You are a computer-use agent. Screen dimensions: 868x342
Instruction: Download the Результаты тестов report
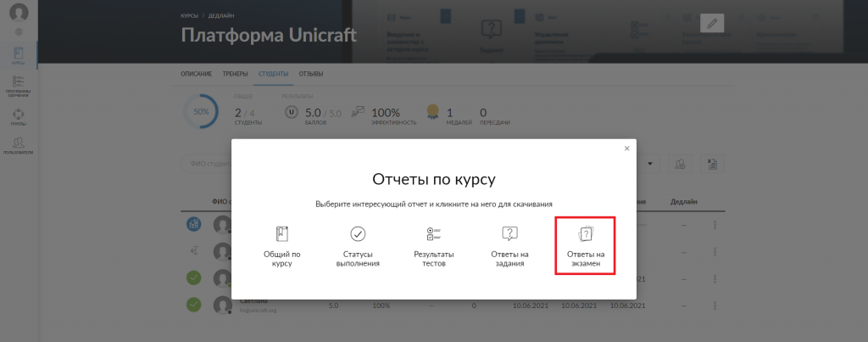[x=433, y=247]
